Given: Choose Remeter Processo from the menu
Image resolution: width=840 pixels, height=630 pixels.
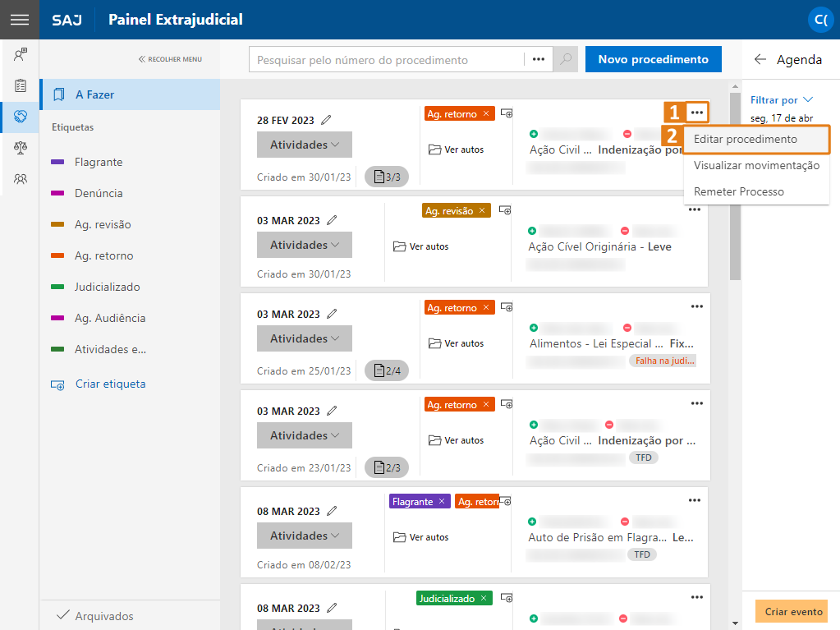Looking at the screenshot, I should click(756, 191).
